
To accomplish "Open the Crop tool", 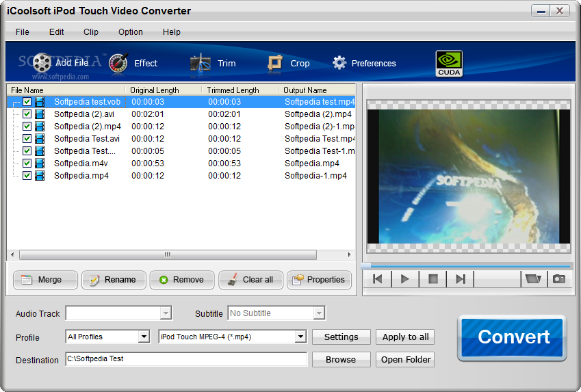I will (289, 64).
